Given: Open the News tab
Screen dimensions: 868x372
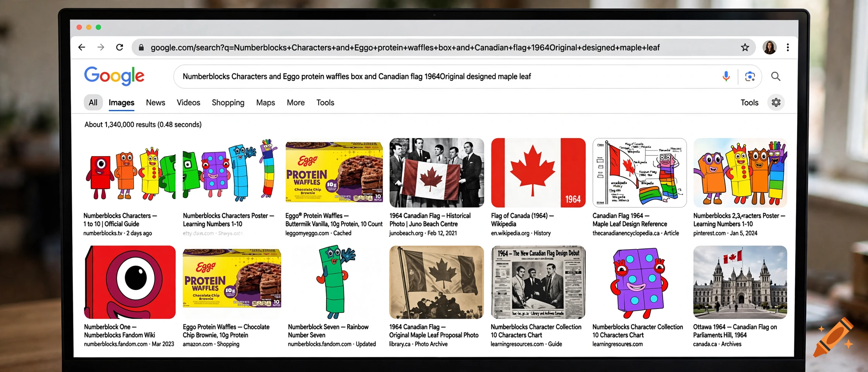Looking at the screenshot, I should pos(155,103).
